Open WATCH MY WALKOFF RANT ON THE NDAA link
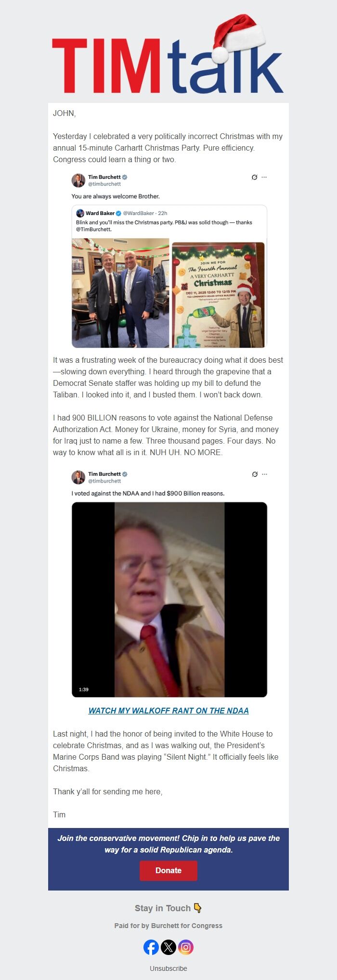The height and width of the screenshot is (980, 337). [x=168, y=711]
